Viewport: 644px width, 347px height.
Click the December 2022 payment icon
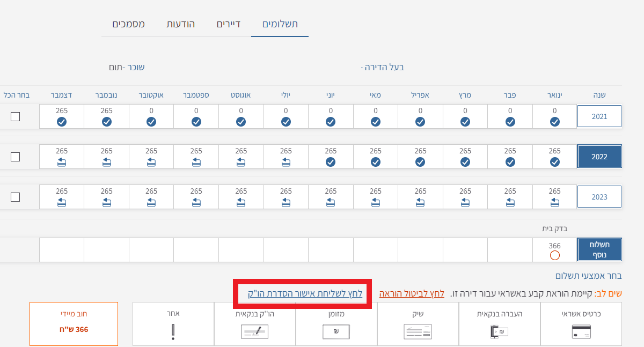point(62,162)
